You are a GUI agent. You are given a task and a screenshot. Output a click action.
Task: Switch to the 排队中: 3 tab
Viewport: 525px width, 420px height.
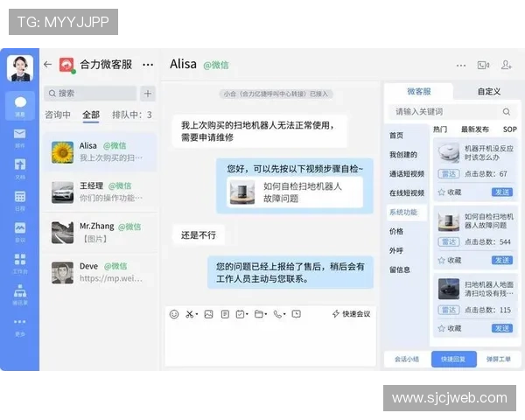[x=132, y=115]
